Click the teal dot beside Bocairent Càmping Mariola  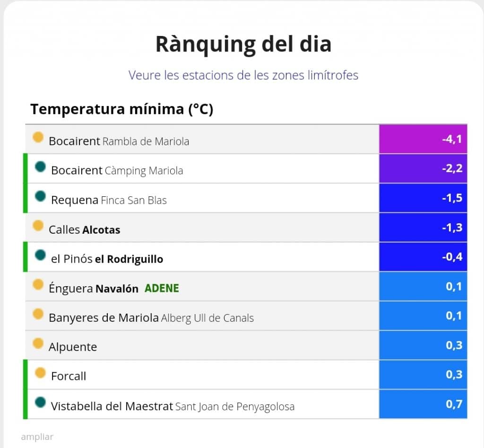[40, 167]
